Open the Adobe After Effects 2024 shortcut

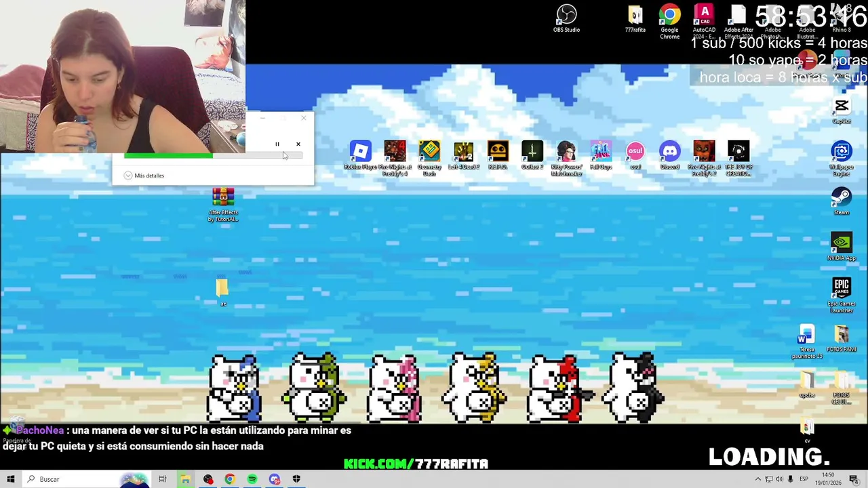pyautogui.click(x=738, y=20)
